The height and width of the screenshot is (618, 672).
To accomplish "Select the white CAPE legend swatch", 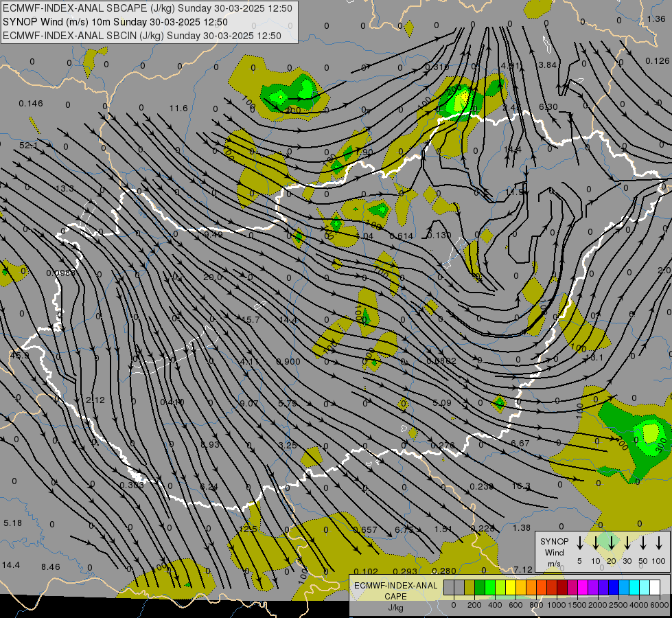I will pos(655,588).
